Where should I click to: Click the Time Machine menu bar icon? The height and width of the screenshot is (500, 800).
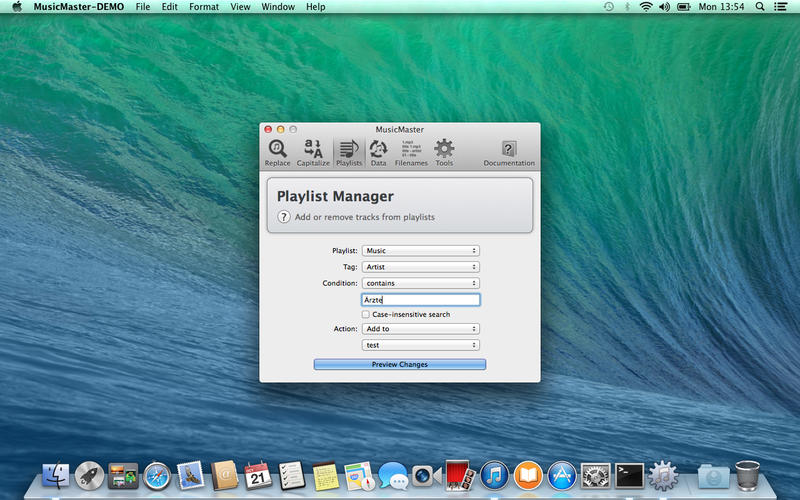coord(609,7)
